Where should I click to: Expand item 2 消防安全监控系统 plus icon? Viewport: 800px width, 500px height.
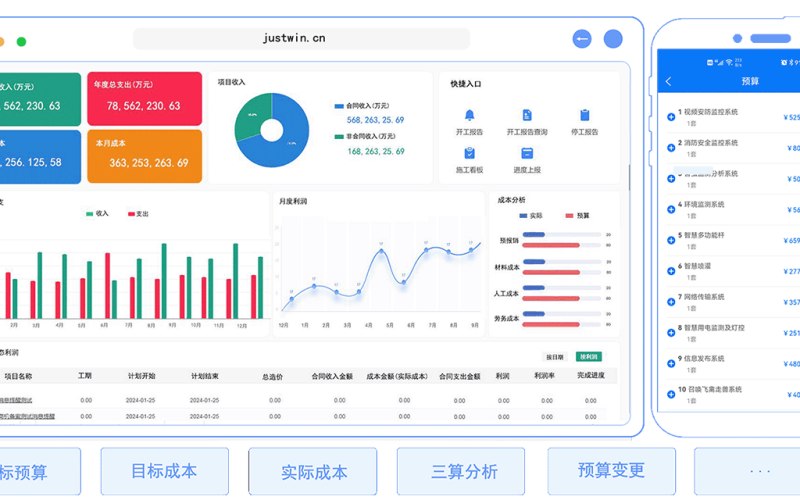tap(671, 148)
